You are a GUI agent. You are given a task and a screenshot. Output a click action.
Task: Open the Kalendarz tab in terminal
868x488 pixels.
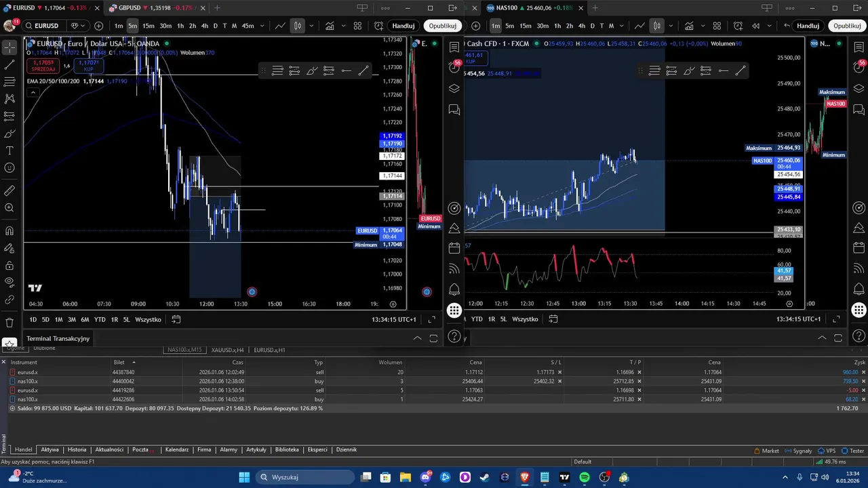click(x=177, y=449)
